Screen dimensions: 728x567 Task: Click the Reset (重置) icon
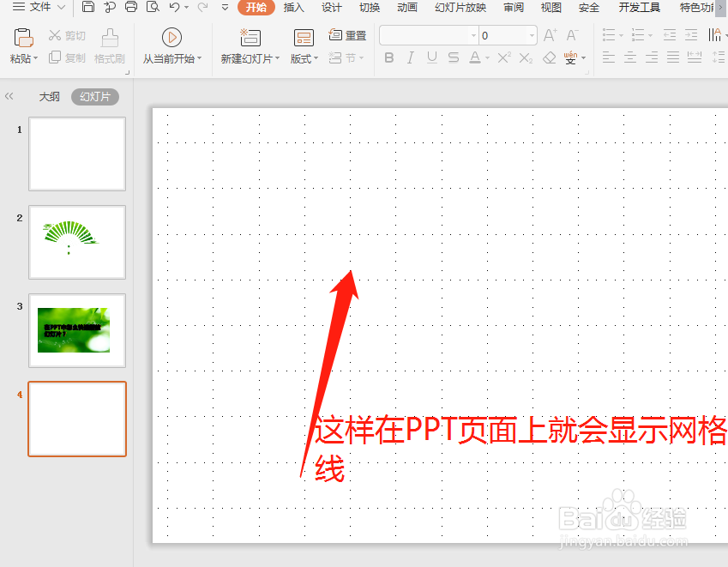(x=338, y=36)
